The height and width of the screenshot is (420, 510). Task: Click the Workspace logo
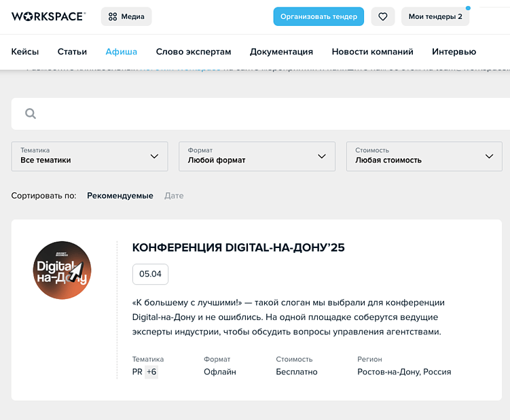pos(48,16)
